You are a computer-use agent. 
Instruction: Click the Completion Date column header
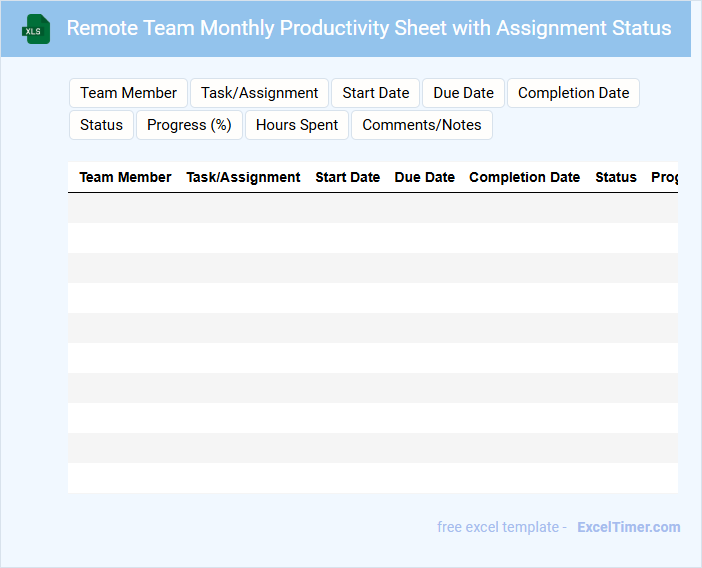tap(524, 177)
